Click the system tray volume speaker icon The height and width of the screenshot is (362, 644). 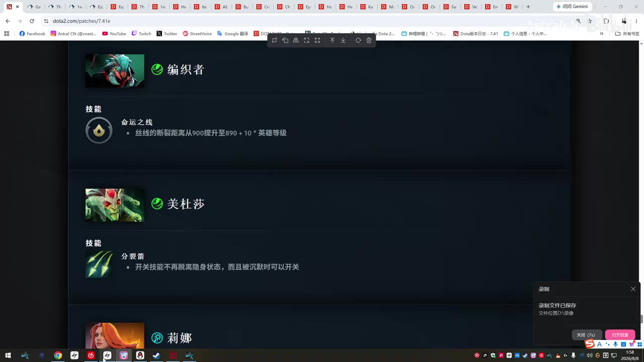[589, 355]
